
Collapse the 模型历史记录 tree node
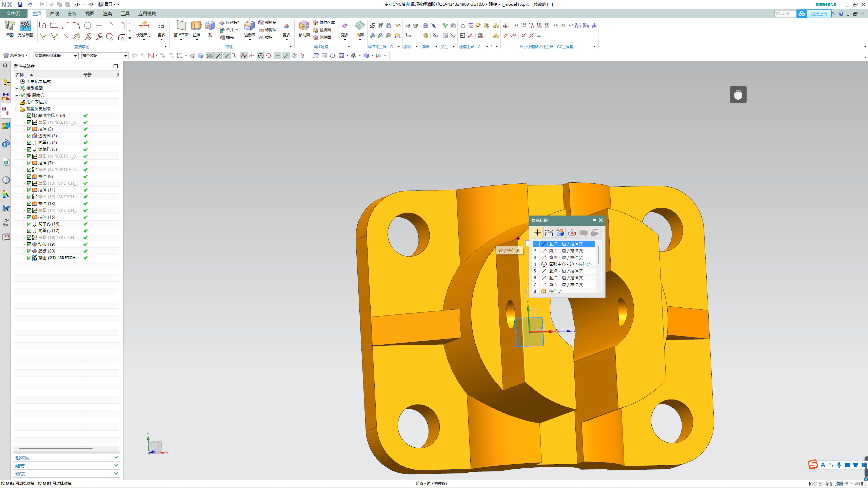(x=17, y=109)
